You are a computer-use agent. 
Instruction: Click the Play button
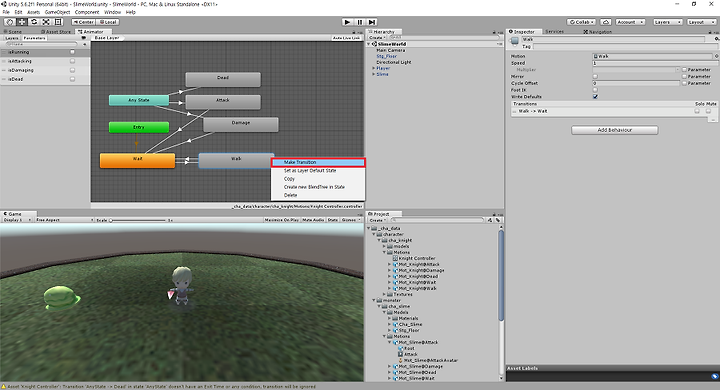click(x=348, y=22)
